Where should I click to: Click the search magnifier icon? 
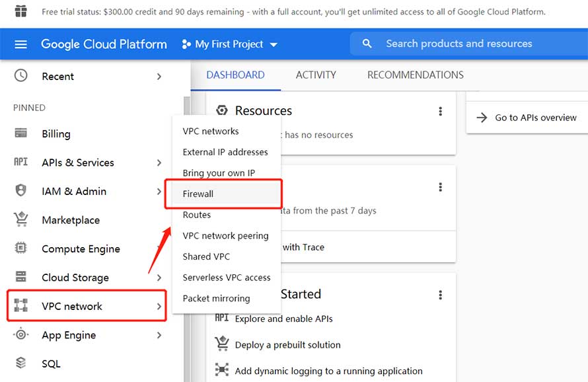pos(367,44)
